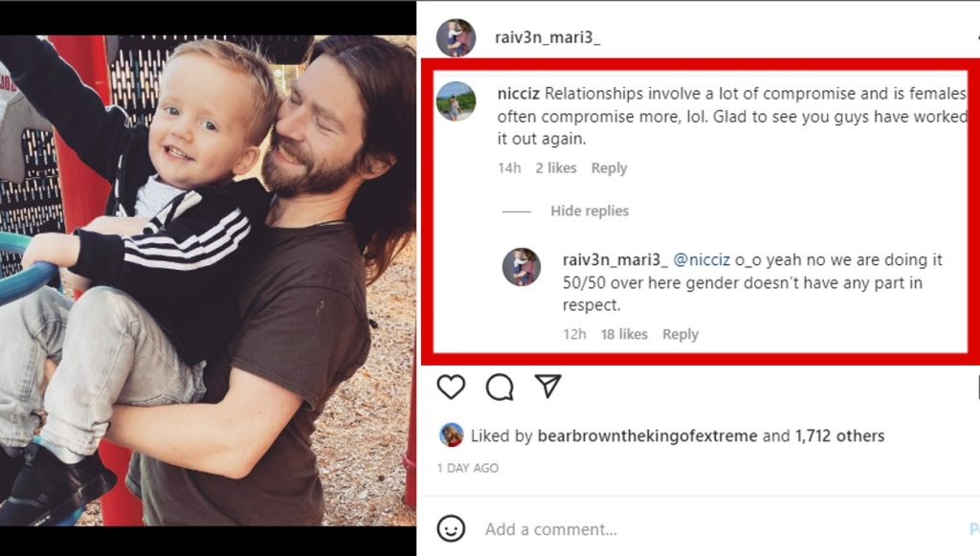Open bearbrownthekingofextreme's profile
Screen dimensions: 980x556
[x=648, y=436]
